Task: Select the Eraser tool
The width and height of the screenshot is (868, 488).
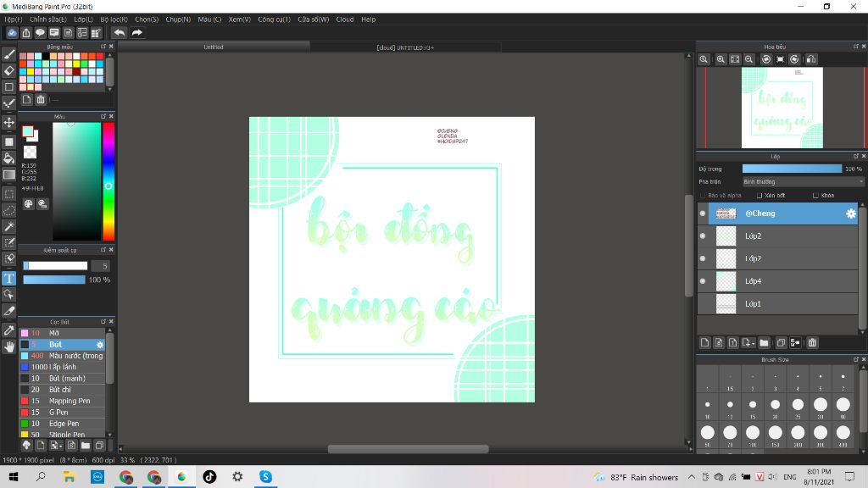Action: coord(8,71)
